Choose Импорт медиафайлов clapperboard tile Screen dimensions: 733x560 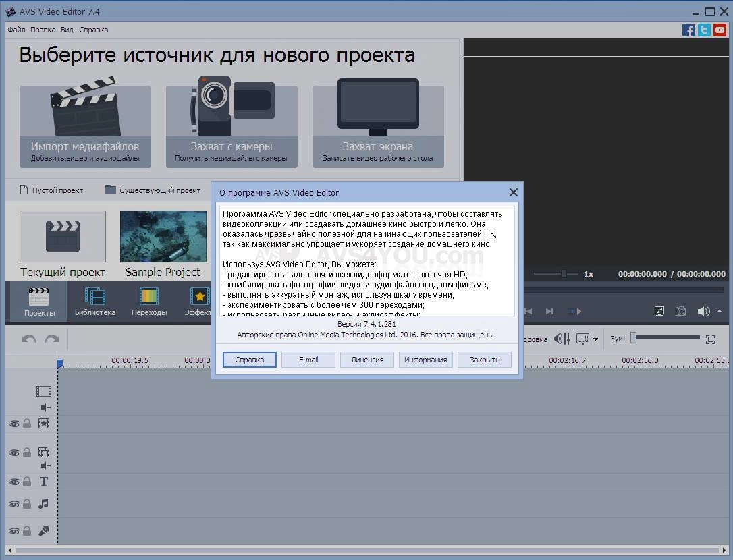[85, 123]
